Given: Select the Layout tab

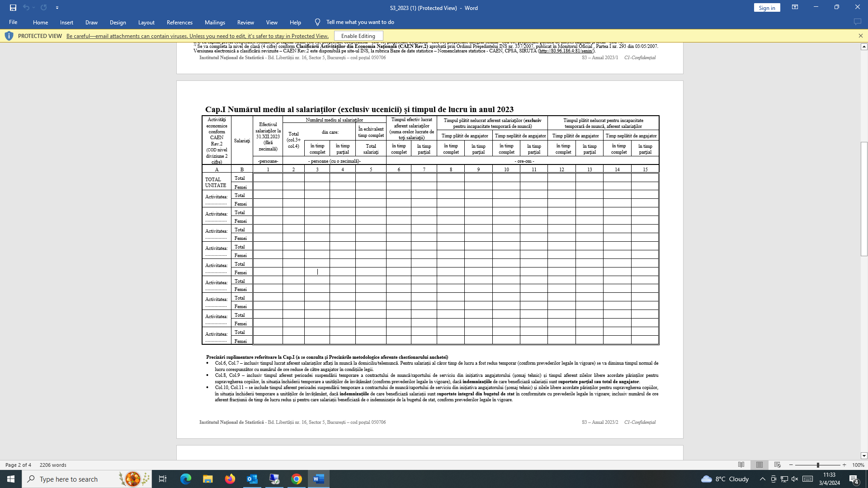Looking at the screenshot, I should (x=146, y=22).
